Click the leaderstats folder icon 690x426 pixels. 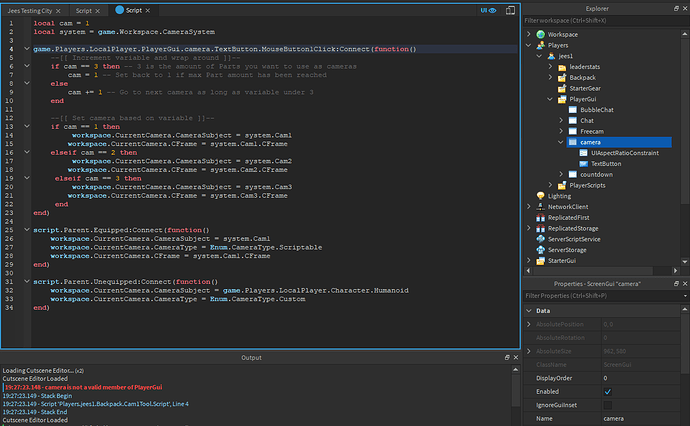562,67
